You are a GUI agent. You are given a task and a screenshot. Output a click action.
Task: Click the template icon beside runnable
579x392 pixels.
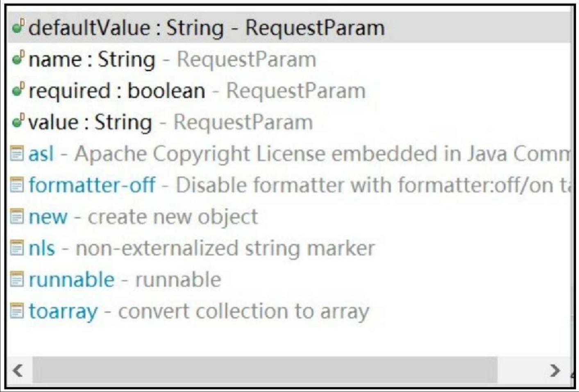coord(17,280)
